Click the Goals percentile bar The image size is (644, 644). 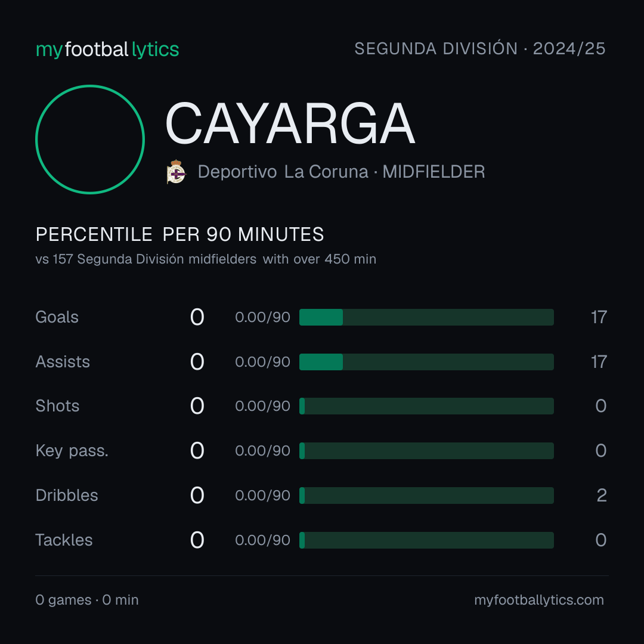426,317
